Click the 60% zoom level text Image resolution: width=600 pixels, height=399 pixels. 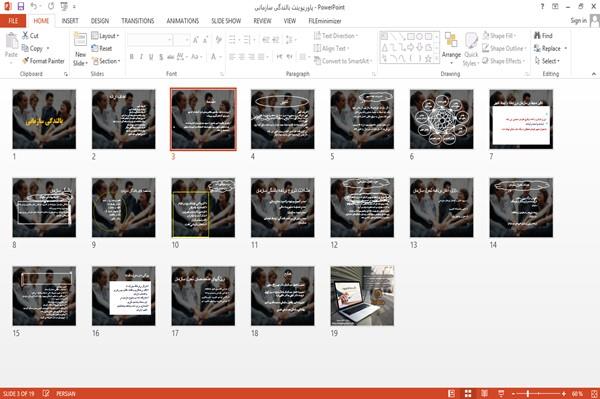[x=578, y=393]
